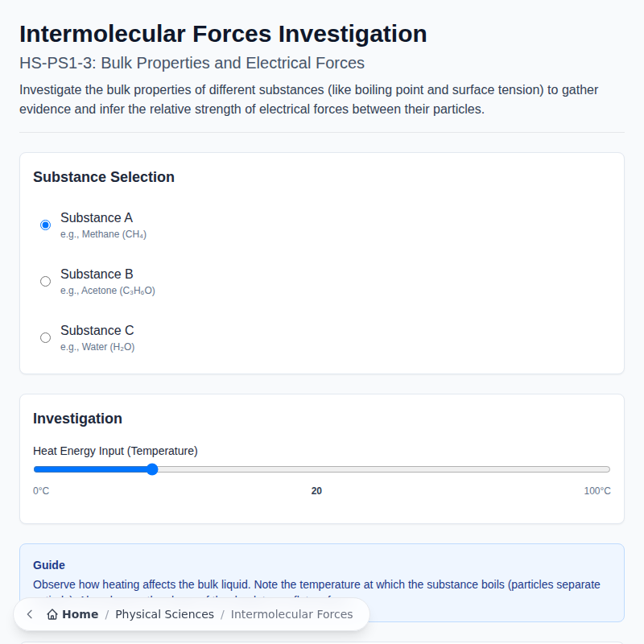Click the home icon in the breadcrumb bar
Screen dimensions: 644x644
(52, 613)
